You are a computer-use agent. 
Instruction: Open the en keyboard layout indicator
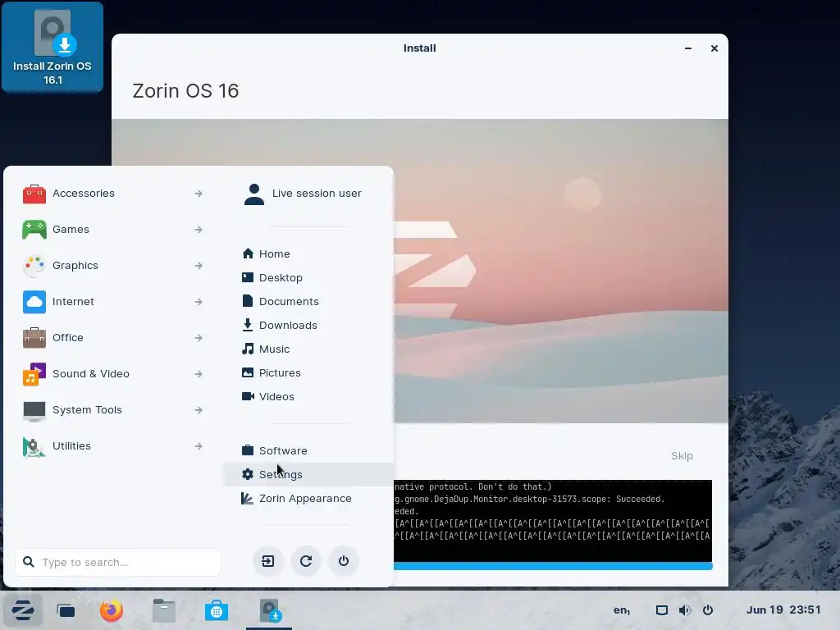click(622, 610)
